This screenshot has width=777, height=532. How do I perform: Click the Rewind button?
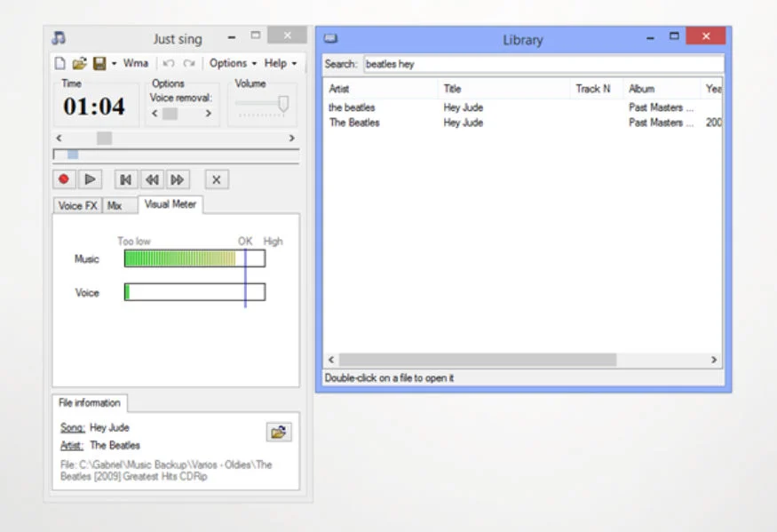click(152, 179)
